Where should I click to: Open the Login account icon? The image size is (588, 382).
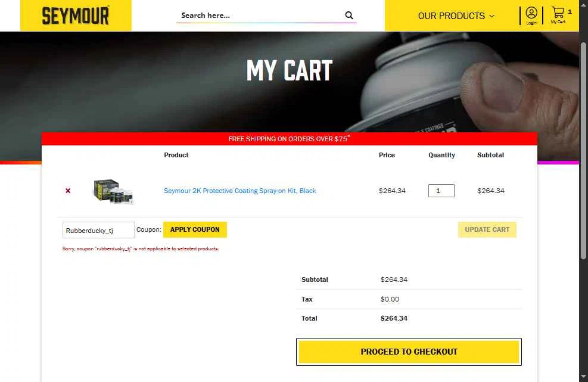(531, 15)
